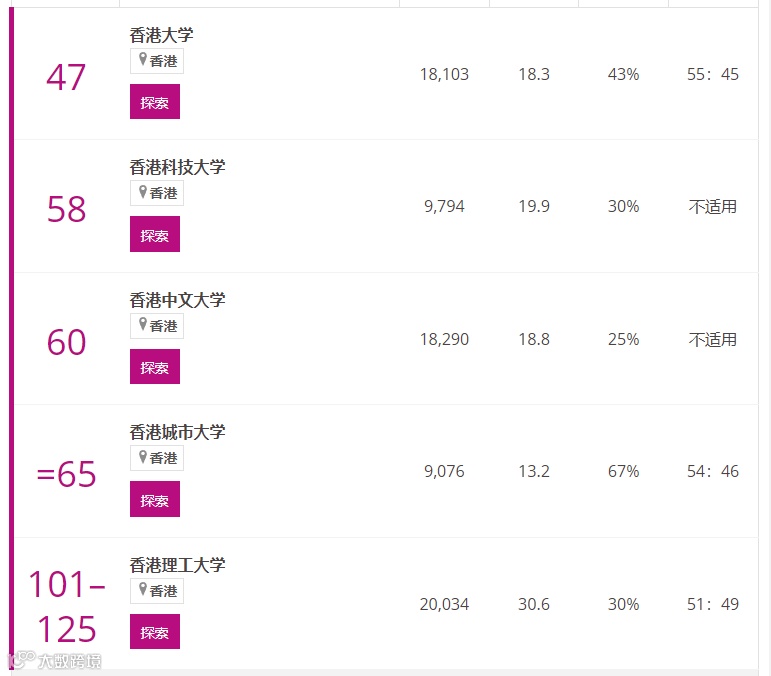Screen dimensions: 771x676
Task: Click the 探索 button for 香港大学
Action: click(155, 102)
